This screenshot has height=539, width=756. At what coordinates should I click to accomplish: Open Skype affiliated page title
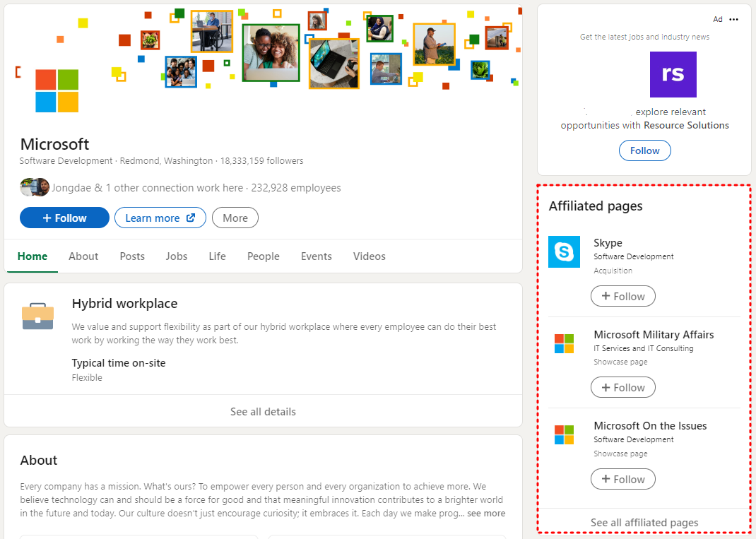[x=608, y=242]
